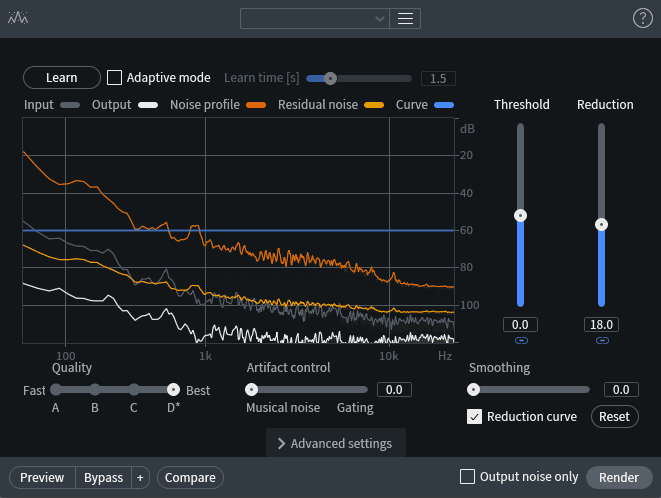Click the Artifact control slider handle
This screenshot has width=661, height=498.
[x=252, y=390]
